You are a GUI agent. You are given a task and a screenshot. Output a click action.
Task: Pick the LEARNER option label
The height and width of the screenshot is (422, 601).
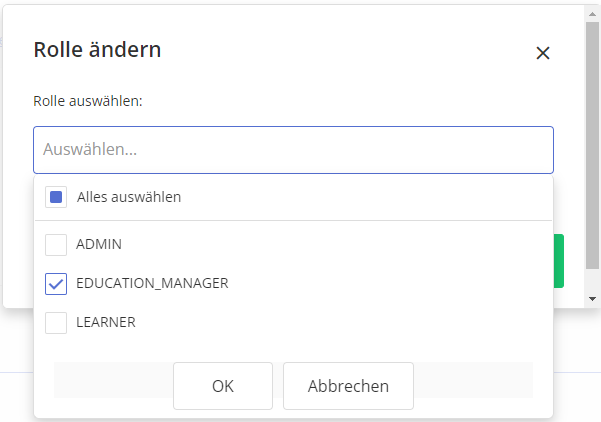(106, 322)
